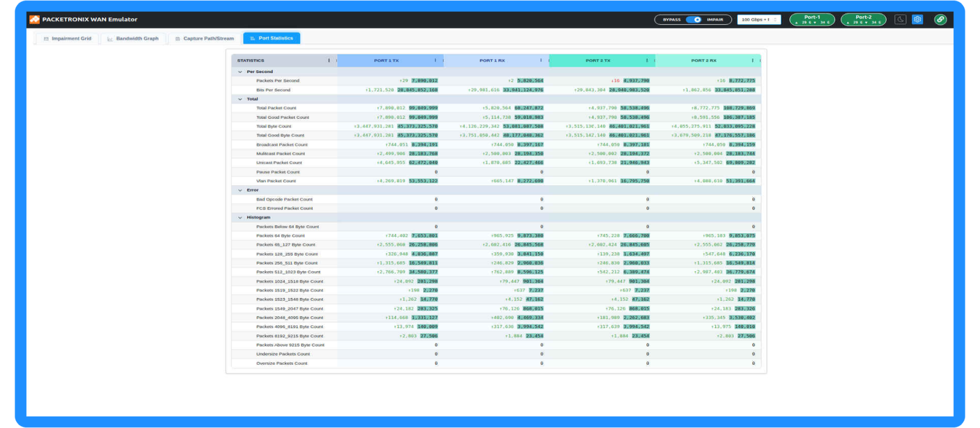980x428 pixels.
Task: Click the PACKETRONIX WAN Emulator title
Action: pos(90,20)
